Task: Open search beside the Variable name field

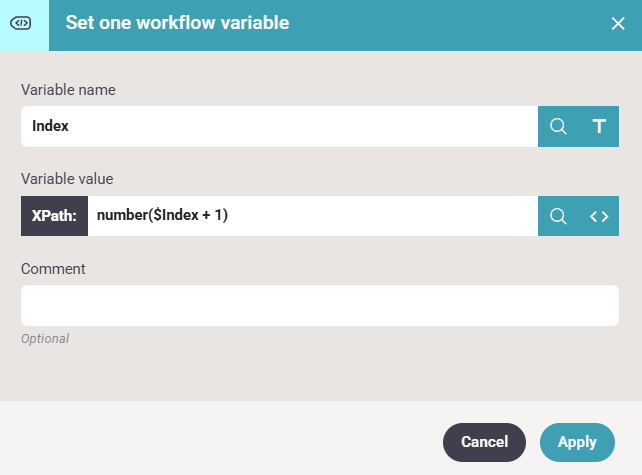Action: (x=558, y=126)
